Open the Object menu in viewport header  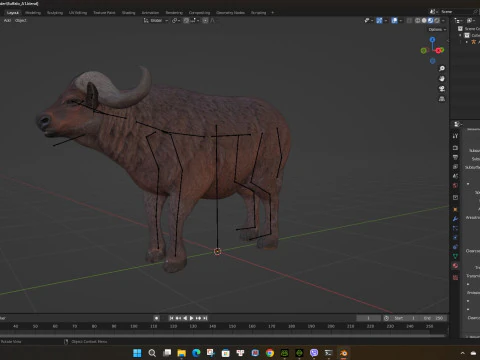pyautogui.click(x=21, y=21)
